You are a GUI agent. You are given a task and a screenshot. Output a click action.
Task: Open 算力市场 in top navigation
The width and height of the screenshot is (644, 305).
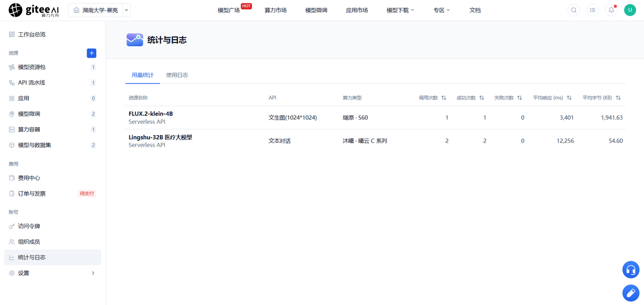276,10
